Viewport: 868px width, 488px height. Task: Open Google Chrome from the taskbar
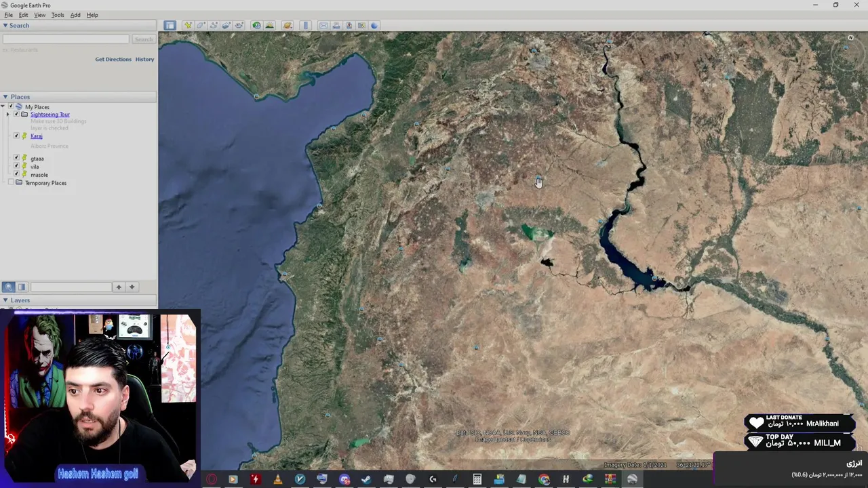[544, 480]
